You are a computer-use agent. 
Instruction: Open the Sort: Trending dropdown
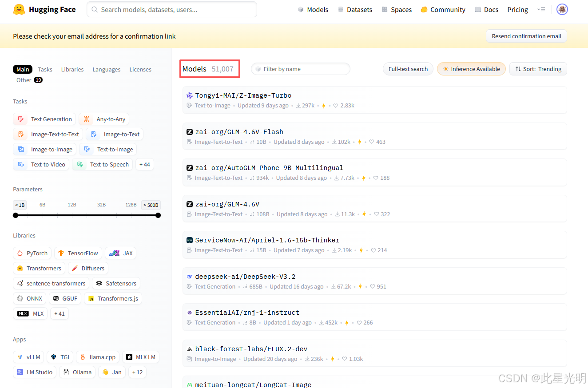click(538, 69)
